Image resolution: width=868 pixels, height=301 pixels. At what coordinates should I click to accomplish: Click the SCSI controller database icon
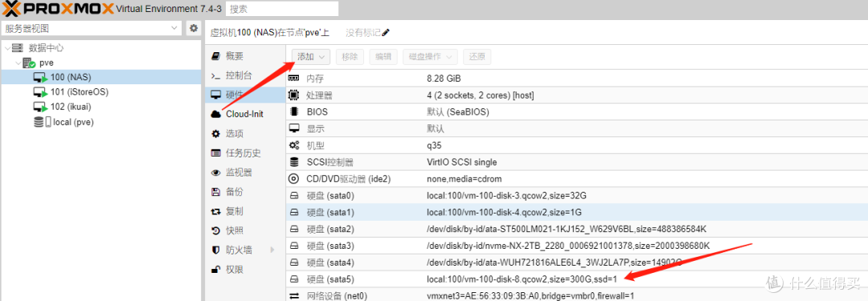pyautogui.click(x=294, y=162)
